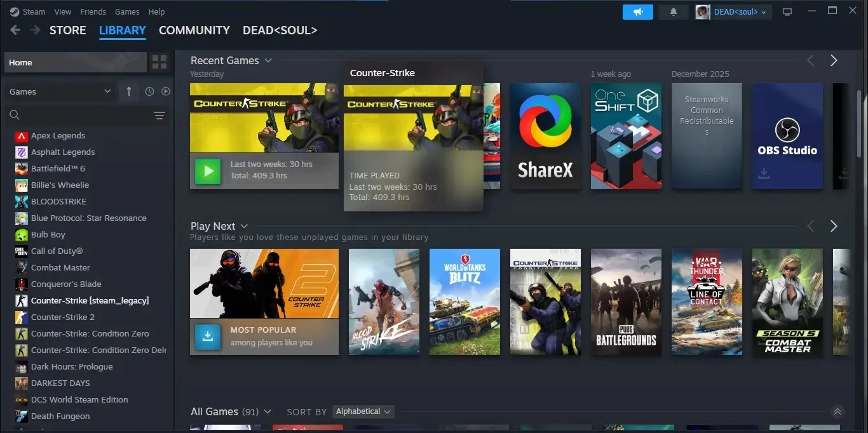This screenshot has width=868, height=433.
Task: Click the Asphalt Legends game icon
Action: coord(22,152)
